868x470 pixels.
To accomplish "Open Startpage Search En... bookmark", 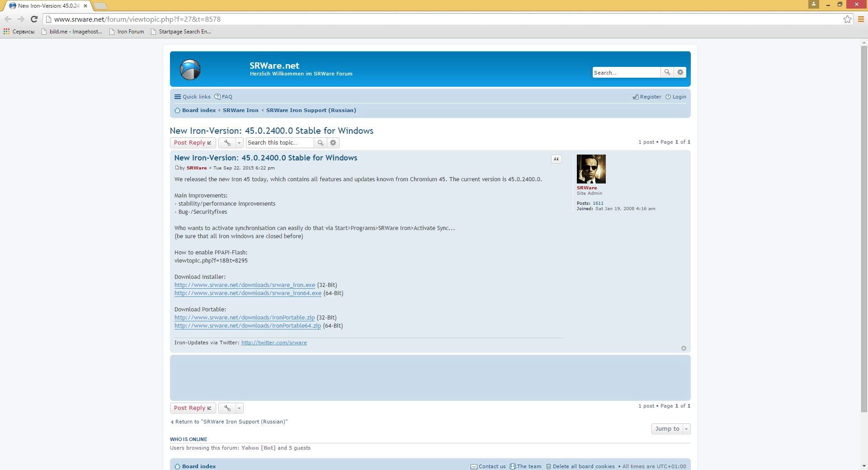I will click(x=181, y=32).
